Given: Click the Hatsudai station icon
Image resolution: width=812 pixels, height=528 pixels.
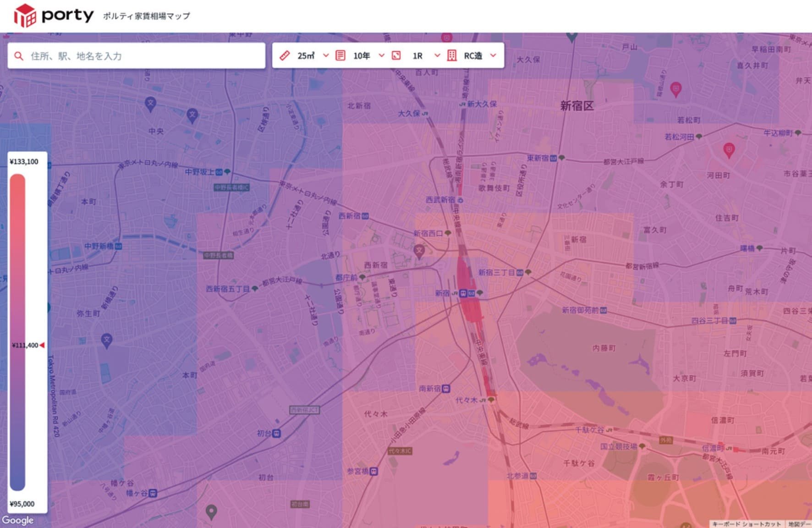Looking at the screenshot, I should pyautogui.click(x=277, y=433).
